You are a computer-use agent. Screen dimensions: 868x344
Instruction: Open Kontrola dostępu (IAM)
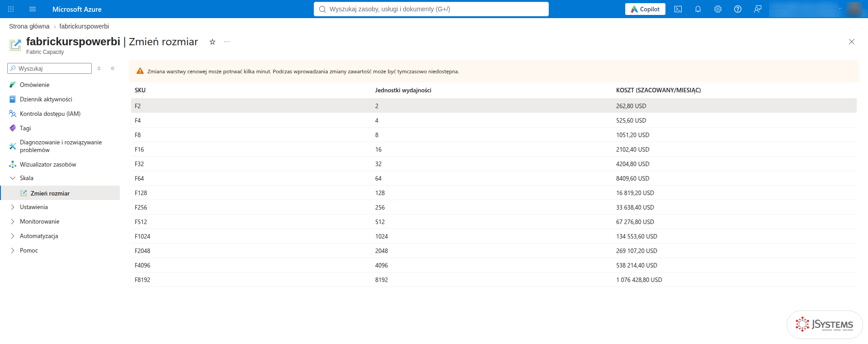pos(50,114)
